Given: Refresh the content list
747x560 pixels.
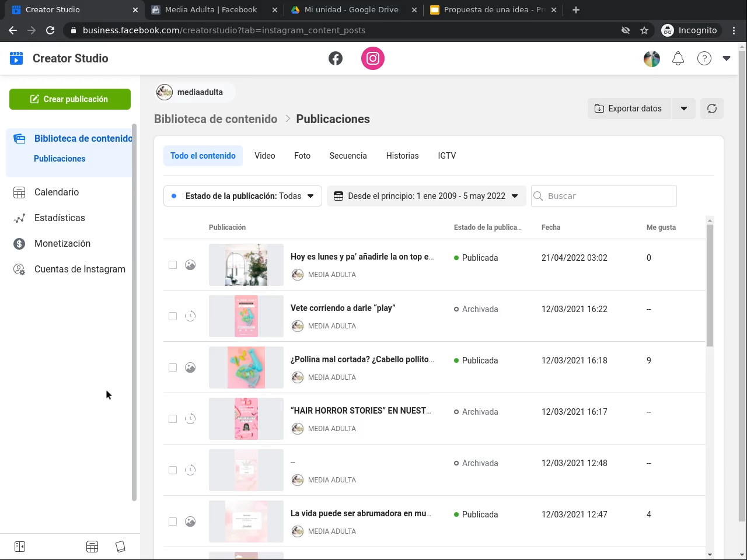Looking at the screenshot, I should point(712,108).
